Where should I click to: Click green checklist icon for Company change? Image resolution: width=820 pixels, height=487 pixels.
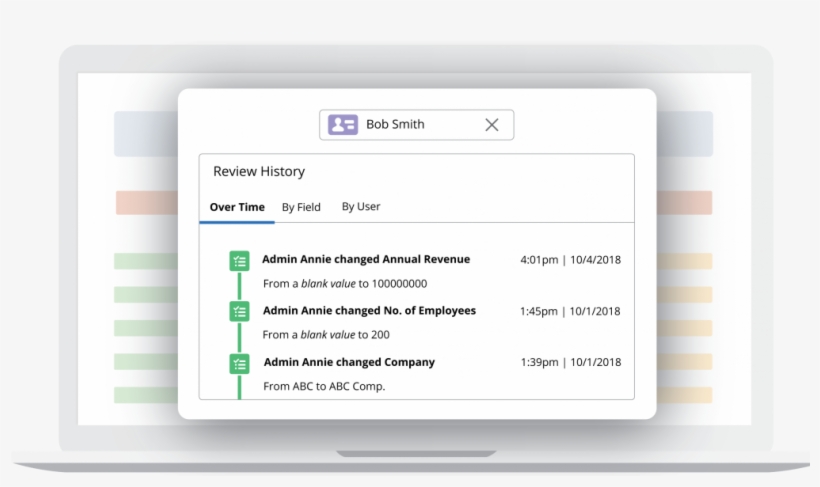click(239, 363)
